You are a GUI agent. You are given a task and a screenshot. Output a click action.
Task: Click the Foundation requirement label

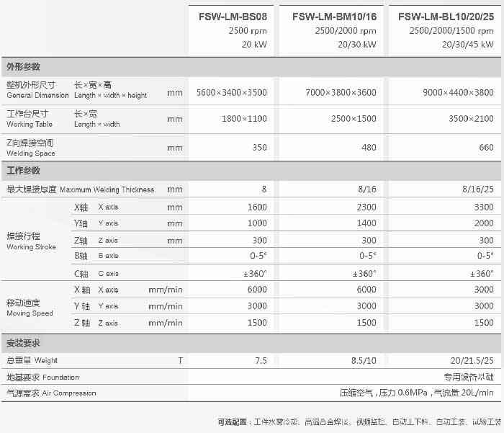tap(42, 377)
